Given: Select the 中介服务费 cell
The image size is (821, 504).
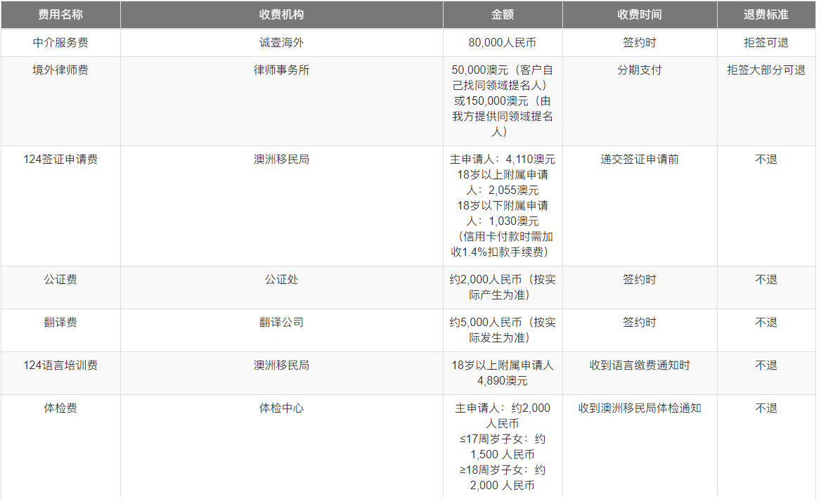Looking at the screenshot, I should coord(60,42).
